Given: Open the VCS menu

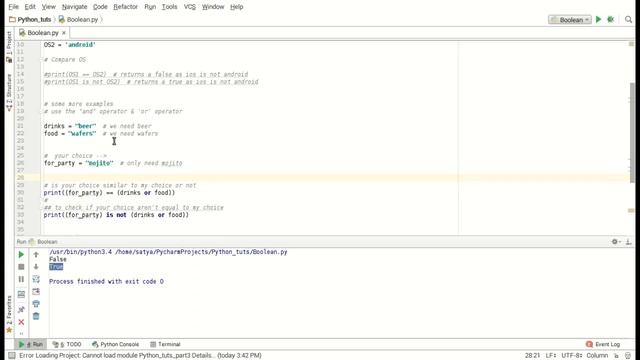Looking at the screenshot, I should tap(189, 7).
